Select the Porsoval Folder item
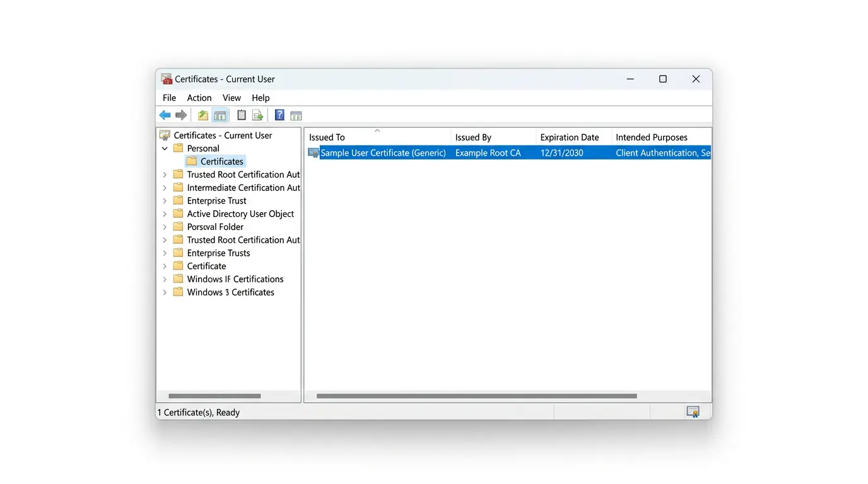 (215, 227)
